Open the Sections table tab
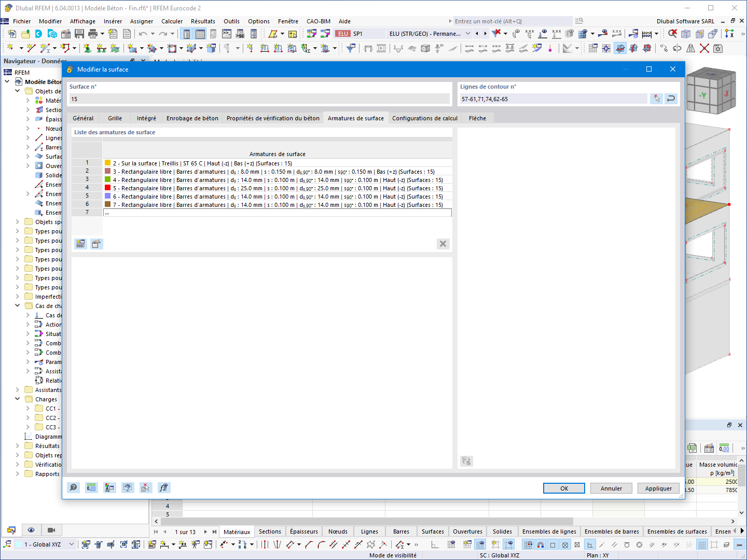The image size is (747, 560). [x=270, y=531]
